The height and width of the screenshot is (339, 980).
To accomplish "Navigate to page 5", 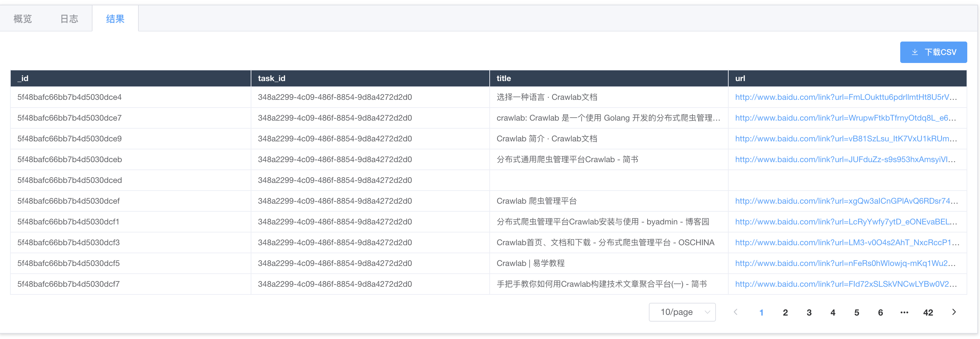I will (x=857, y=313).
